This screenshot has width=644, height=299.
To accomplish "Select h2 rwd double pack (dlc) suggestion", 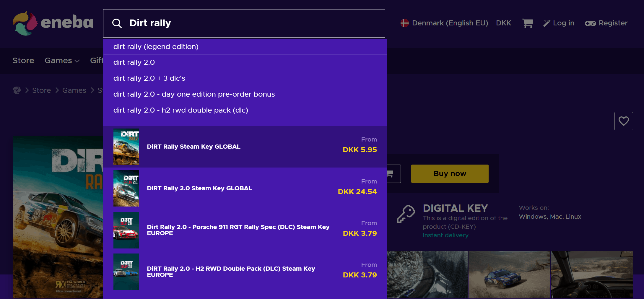I will [245, 110].
